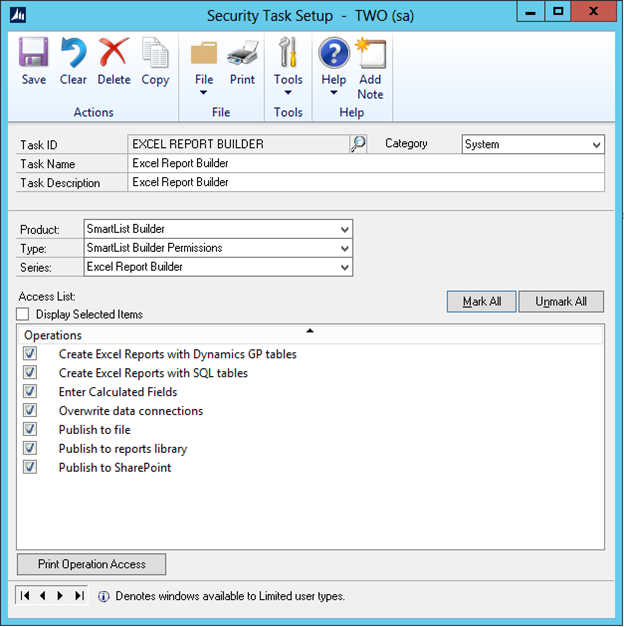This screenshot has width=624, height=627.
Task: Click the Task ID lookup magnifier icon
Action: [x=358, y=144]
